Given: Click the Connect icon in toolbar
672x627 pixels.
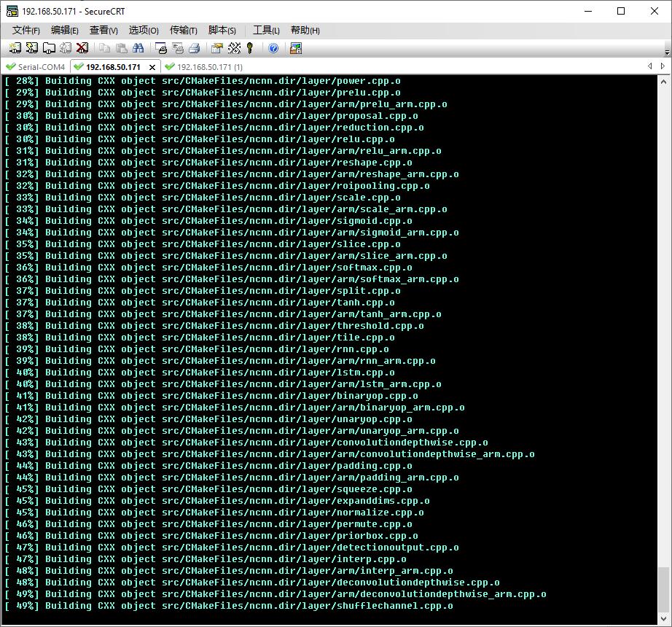Looking at the screenshot, I should 15,48.
